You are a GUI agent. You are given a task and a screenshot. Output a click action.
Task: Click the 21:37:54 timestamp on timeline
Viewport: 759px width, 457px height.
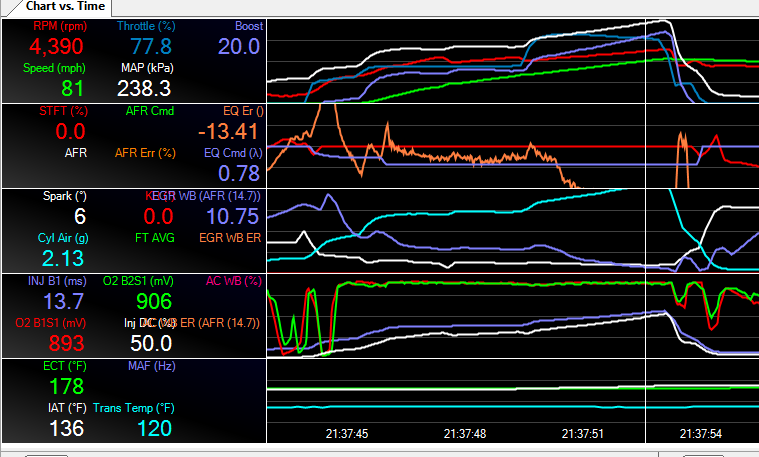(x=700, y=434)
